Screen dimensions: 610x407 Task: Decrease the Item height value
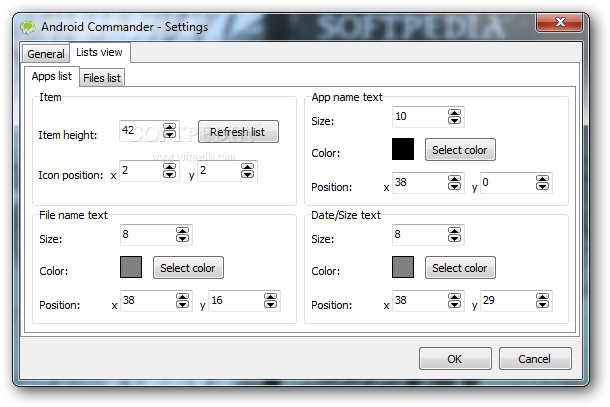point(169,134)
